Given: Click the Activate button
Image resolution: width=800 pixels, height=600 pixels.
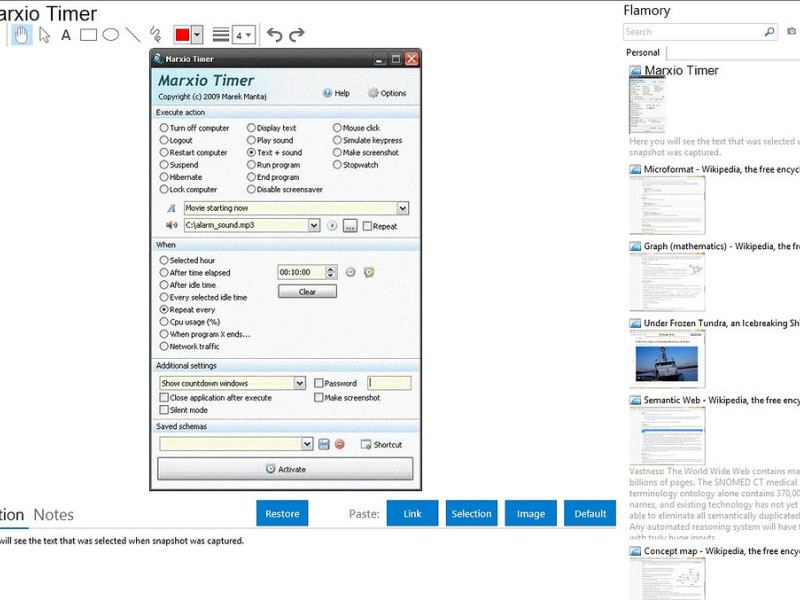Looking at the screenshot, I should click(x=285, y=469).
